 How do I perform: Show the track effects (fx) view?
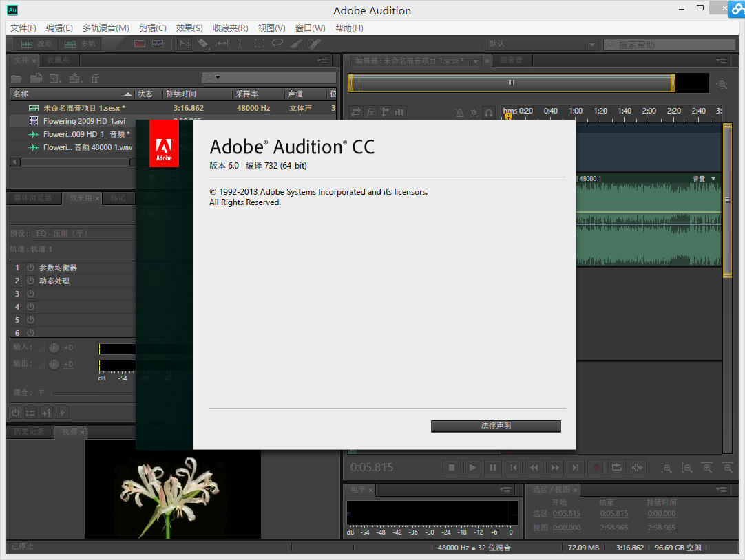370,112
